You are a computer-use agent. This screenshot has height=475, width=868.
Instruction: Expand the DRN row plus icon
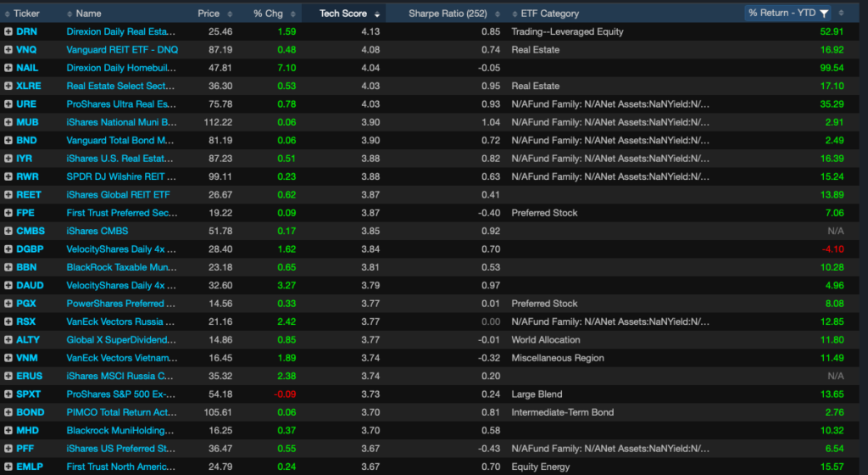[8, 31]
